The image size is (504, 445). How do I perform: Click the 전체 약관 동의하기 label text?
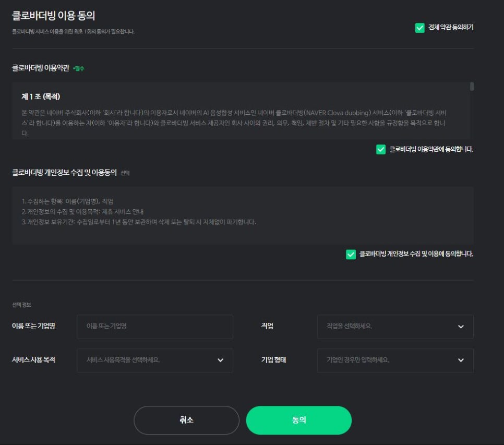[x=451, y=27]
